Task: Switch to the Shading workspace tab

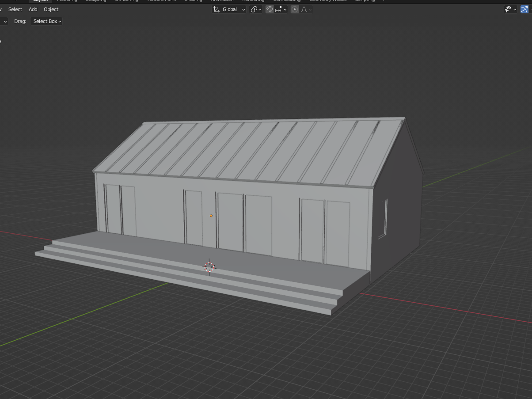Action: point(193,1)
